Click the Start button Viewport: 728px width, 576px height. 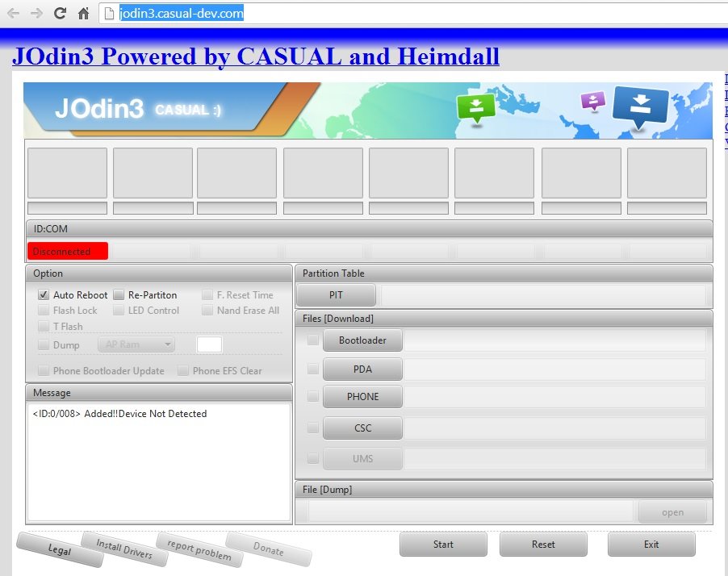click(x=443, y=545)
